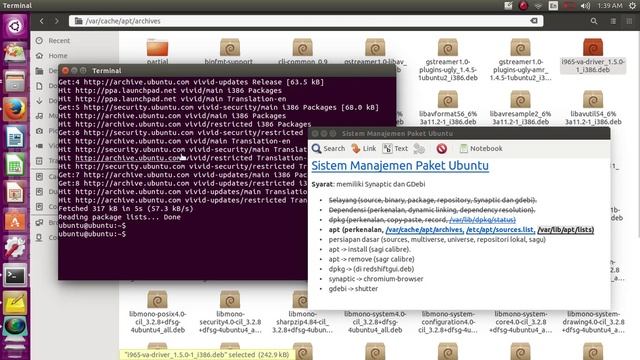The width and height of the screenshot is (640, 360).
Task: Click the battery indicator in top panel
Action: click(569, 5)
